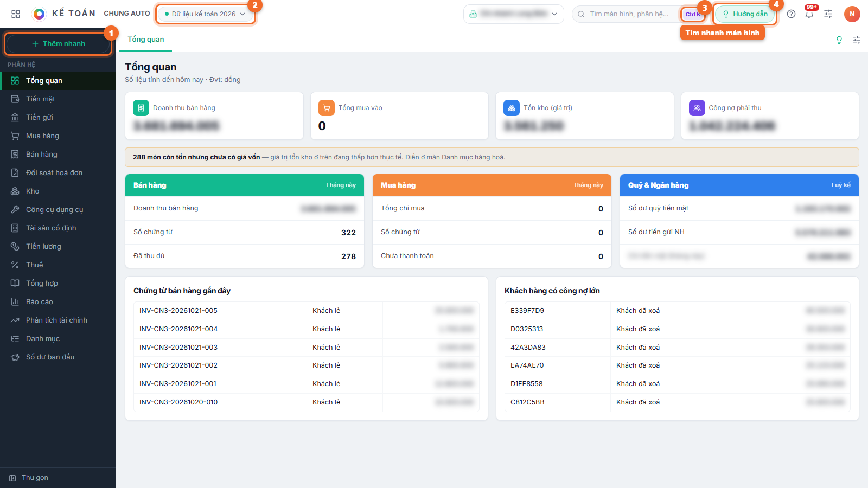Open invoice INV-CN3-20261021-005
The height and width of the screenshot is (488, 868).
(x=178, y=311)
